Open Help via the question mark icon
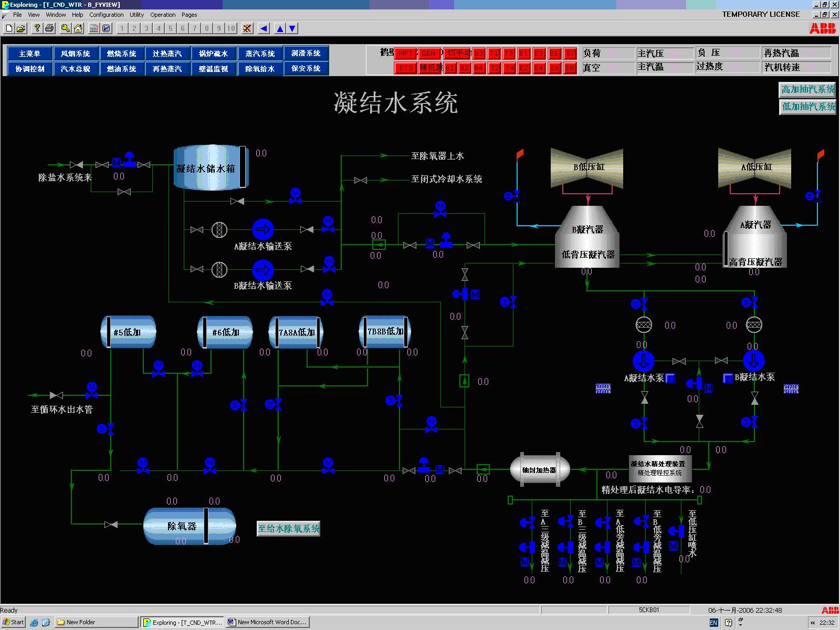The width and height of the screenshot is (840, 630). pyautogui.click(x=37, y=28)
